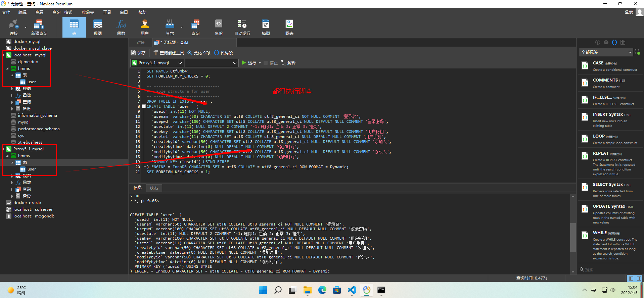Open the 用户 users toolbar icon

[x=145, y=27]
